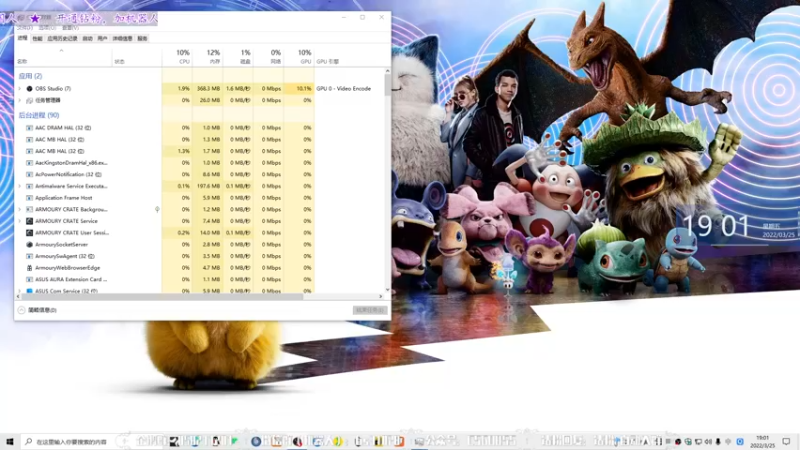Click the ArmouryWebBrowserEdge process icon
800x450 pixels.
coord(30,268)
